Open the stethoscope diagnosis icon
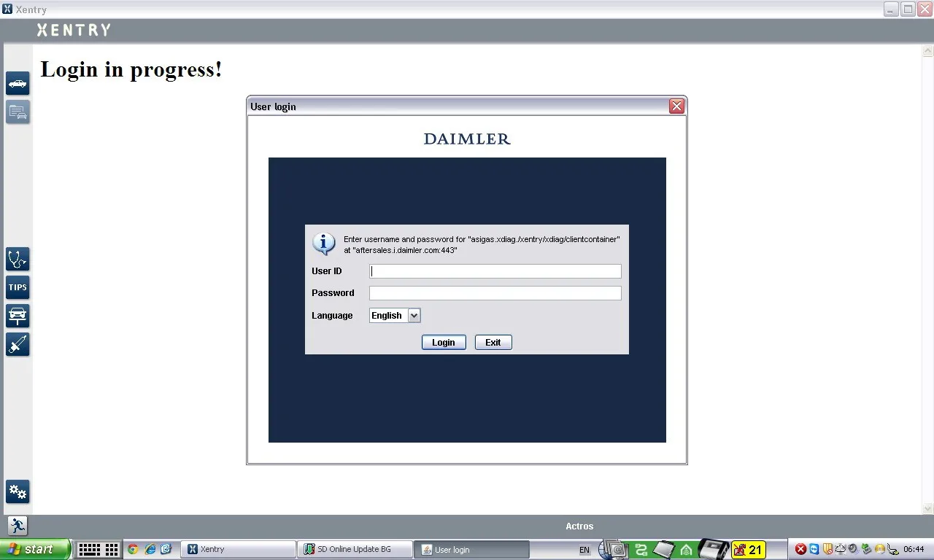The image size is (934, 560). coord(18,259)
